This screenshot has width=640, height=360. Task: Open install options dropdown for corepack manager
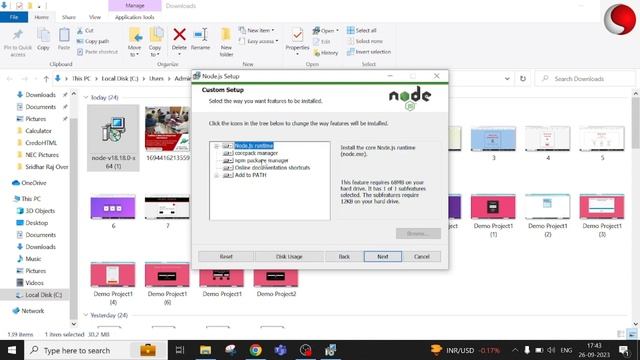(228, 153)
